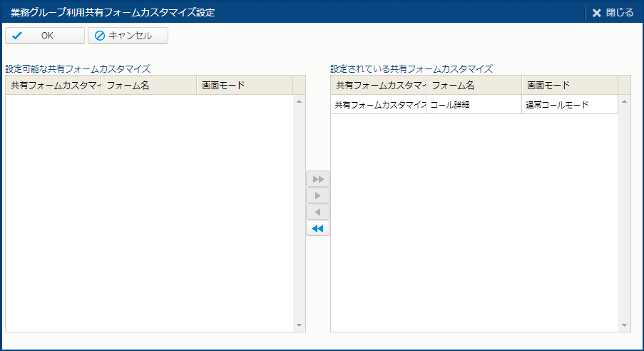Select the コール詳細 cell in the row
Screen dimensions: 644x351
[474, 105]
